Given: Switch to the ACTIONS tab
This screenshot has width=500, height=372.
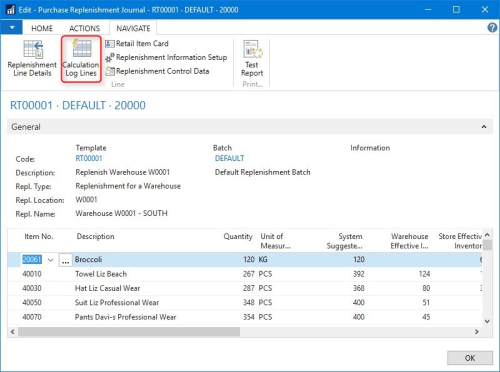Looking at the screenshot, I should pyautogui.click(x=84, y=28).
